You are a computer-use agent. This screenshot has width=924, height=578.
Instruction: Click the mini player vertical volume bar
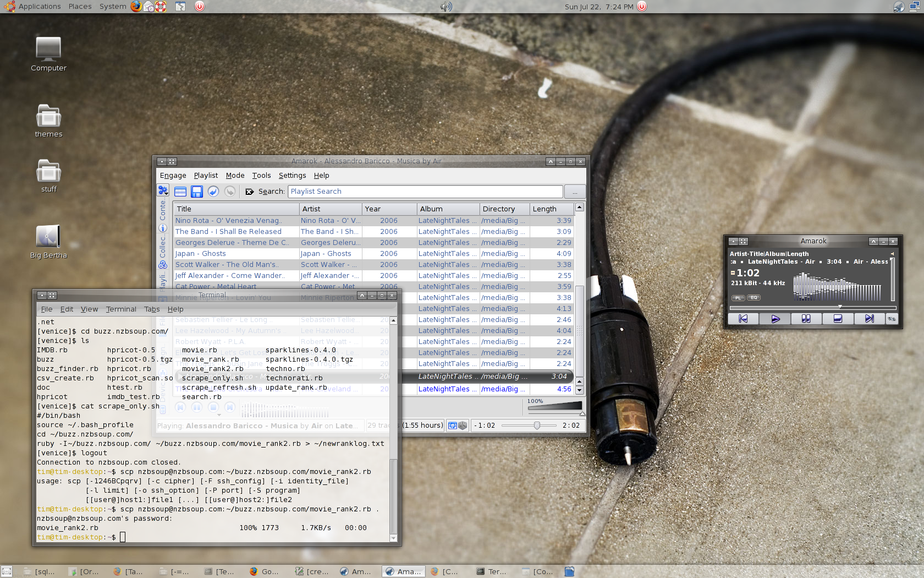point(893,278)
